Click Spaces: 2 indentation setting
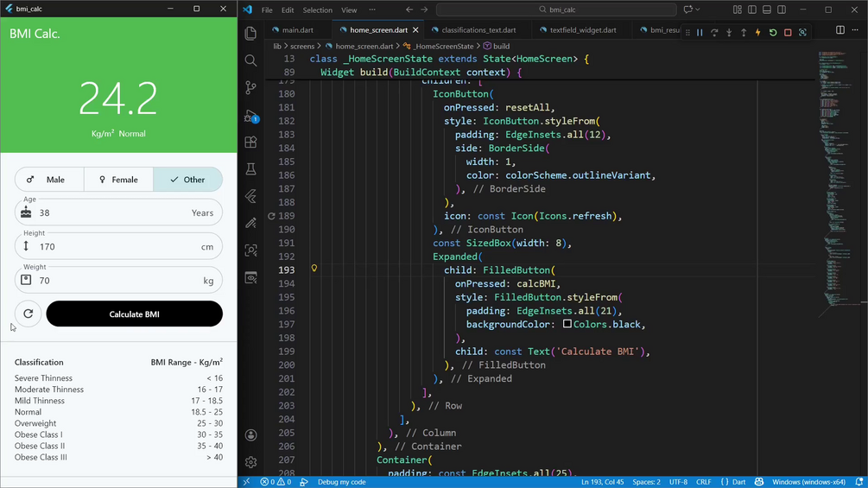The height and width of the screenshot is (488, 868). point(647,482)
